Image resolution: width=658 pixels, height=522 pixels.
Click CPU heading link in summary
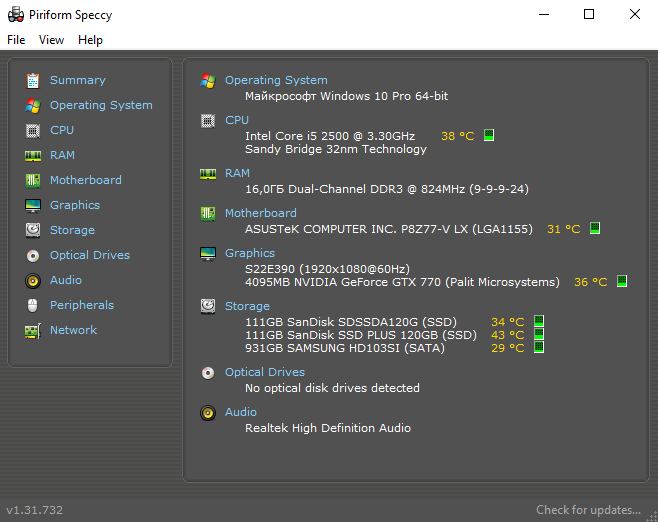pyautogui.click(x=237, y=120)
